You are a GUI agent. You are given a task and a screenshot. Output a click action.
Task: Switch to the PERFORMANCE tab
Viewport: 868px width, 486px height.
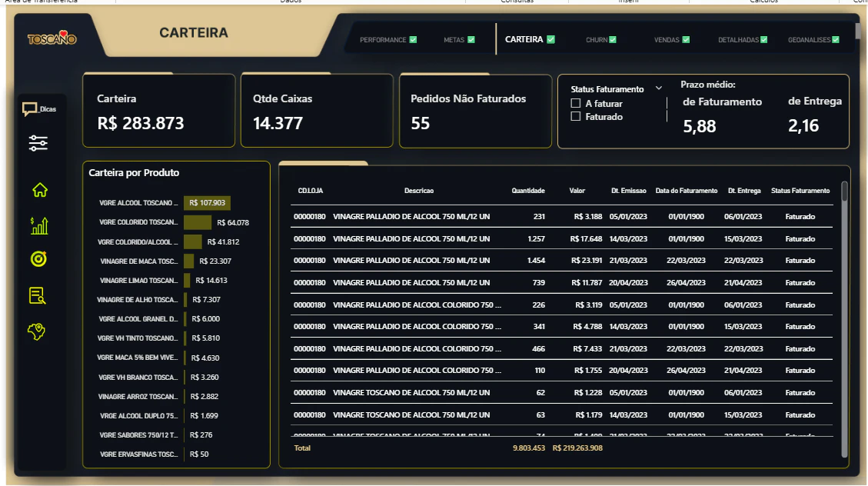pos(383,40)
